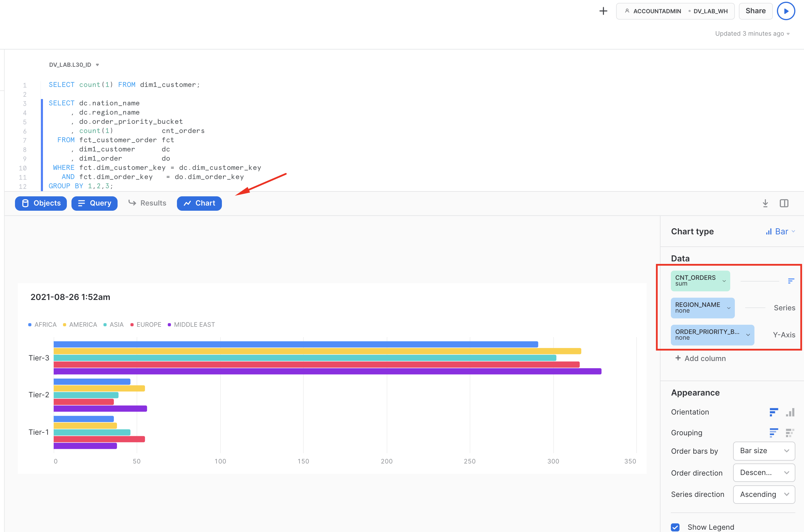This screenshot has height=532, width=804.
Task: Click the Share button
Action: pyautogui.click(x=755, y=11)
